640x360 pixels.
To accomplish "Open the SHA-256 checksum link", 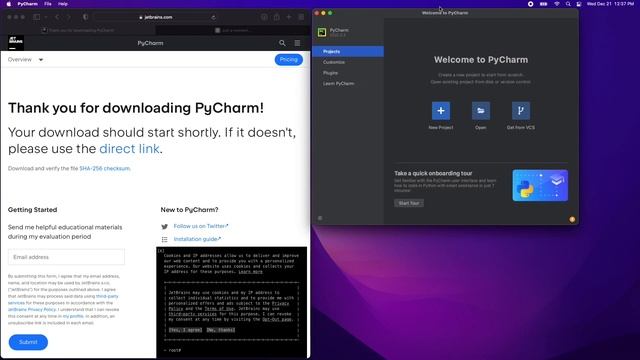I will coord(104,168).
